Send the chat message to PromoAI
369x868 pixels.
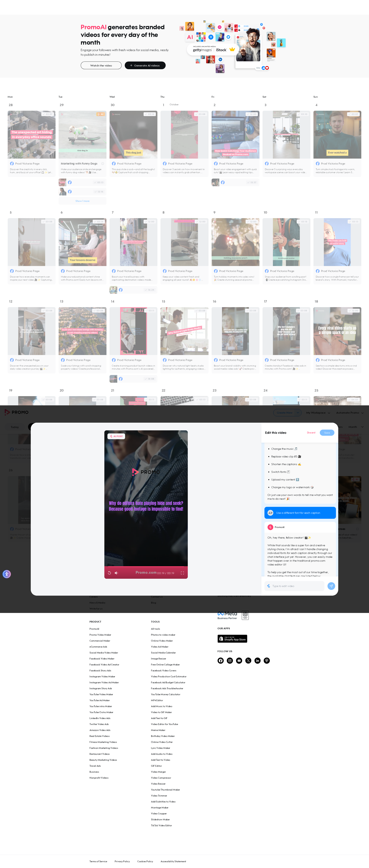click(x=331, y=586)
